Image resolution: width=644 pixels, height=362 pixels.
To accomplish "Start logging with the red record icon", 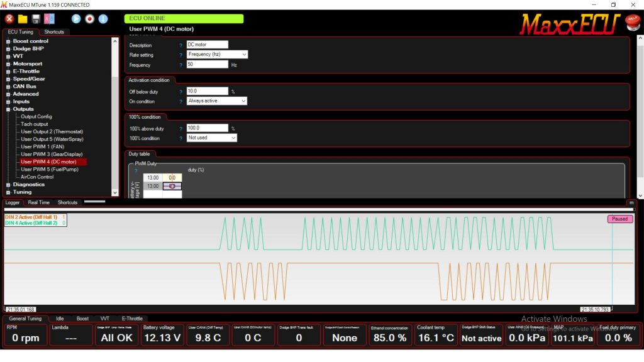I will [x=89, y=19].
